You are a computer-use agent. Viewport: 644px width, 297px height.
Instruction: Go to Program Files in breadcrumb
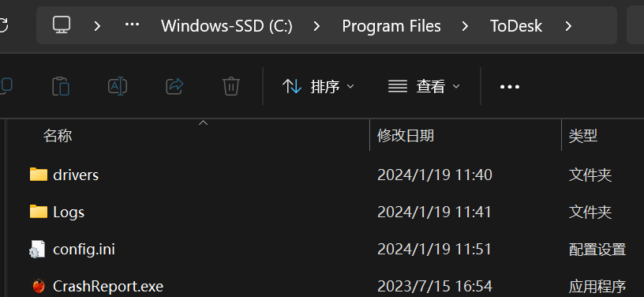(391, 26)
